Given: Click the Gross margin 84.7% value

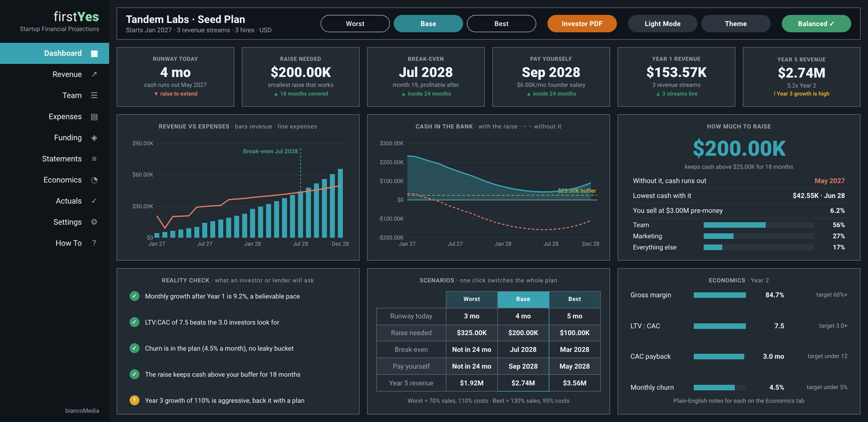Looking at the screenshot, I should (x=775, y=295).
